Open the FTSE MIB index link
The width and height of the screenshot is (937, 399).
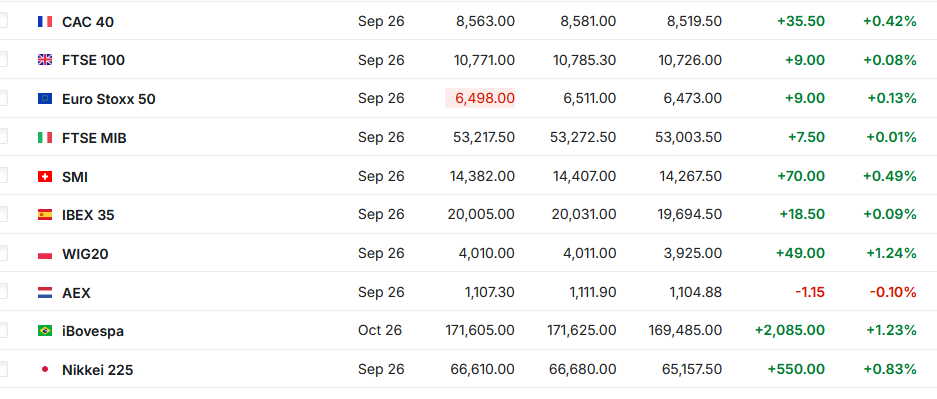[94, 139]
